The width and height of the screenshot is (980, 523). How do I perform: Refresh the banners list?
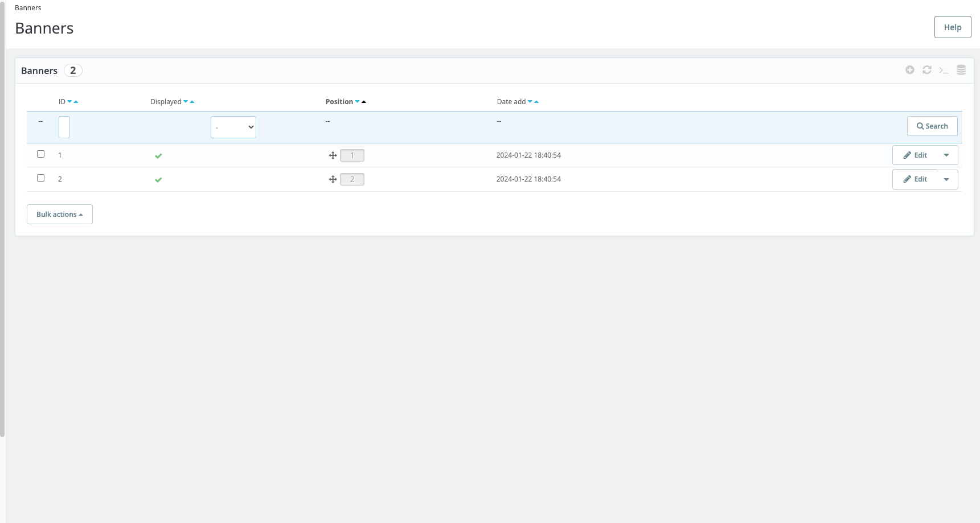point(927,70)
